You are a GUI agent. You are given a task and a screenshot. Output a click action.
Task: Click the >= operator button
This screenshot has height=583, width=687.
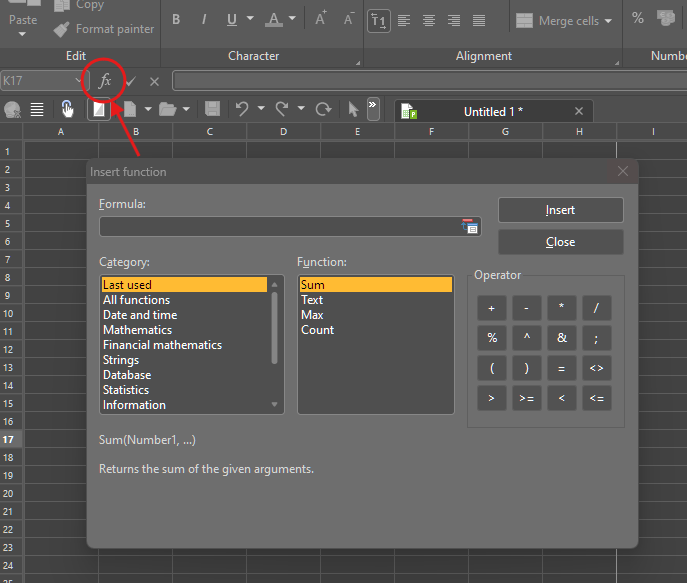coord(527,398)
